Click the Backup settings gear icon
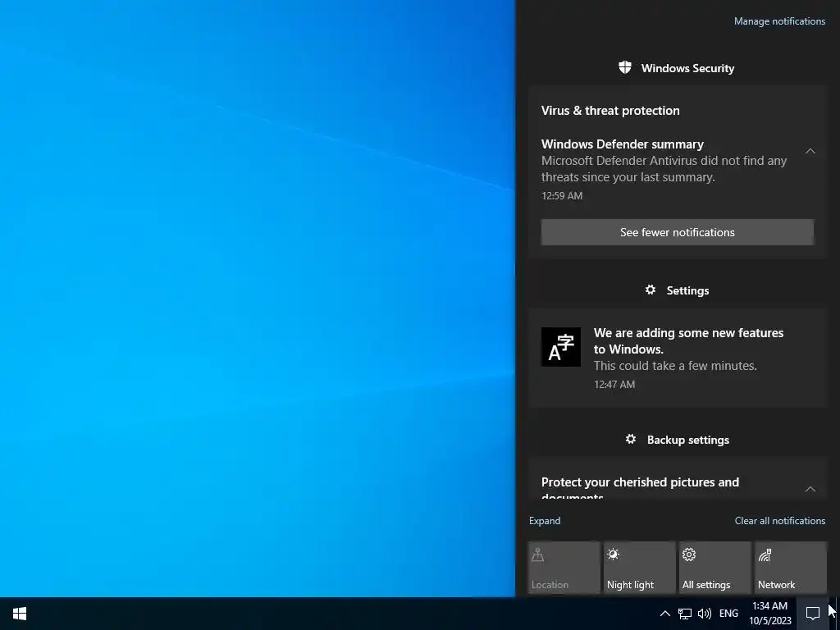The height and width of the screenshot is (630, 840). [x=631, y=440]
